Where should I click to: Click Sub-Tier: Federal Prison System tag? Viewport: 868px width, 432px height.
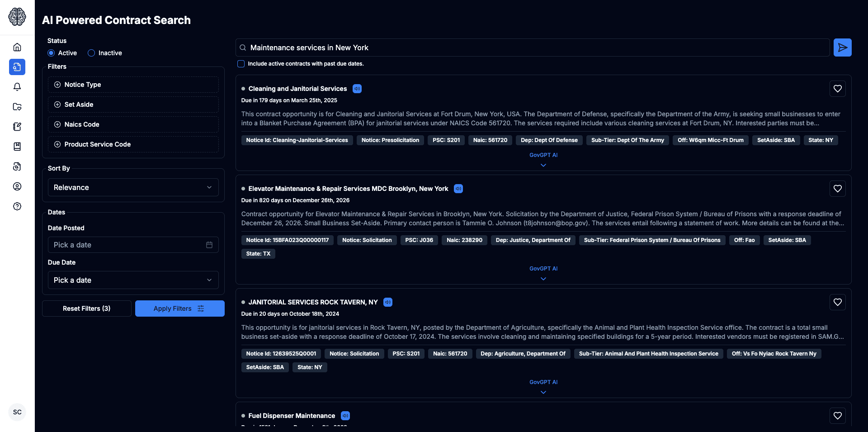(x=652, y=240)
